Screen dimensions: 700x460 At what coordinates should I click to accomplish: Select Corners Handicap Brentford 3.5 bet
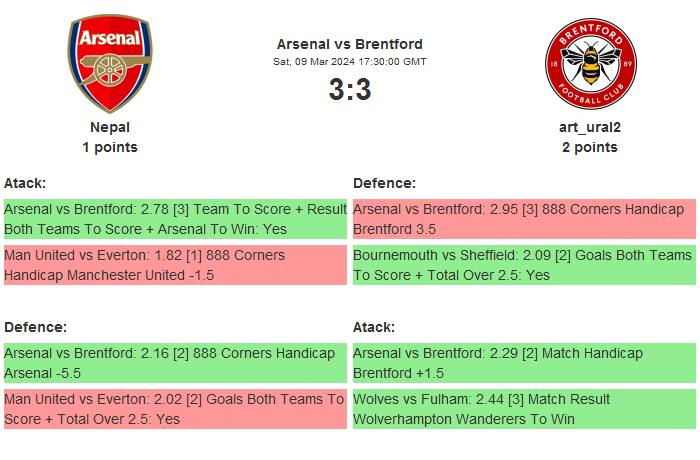524,219
